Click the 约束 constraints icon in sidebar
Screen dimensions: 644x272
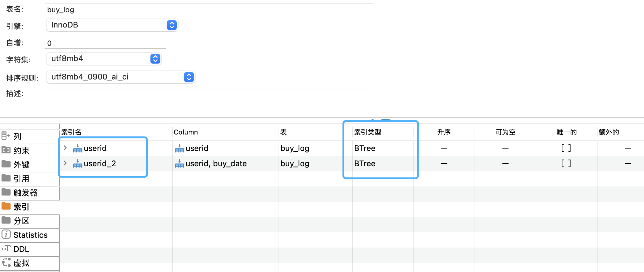pyautogui.click(x=6, y=150)
